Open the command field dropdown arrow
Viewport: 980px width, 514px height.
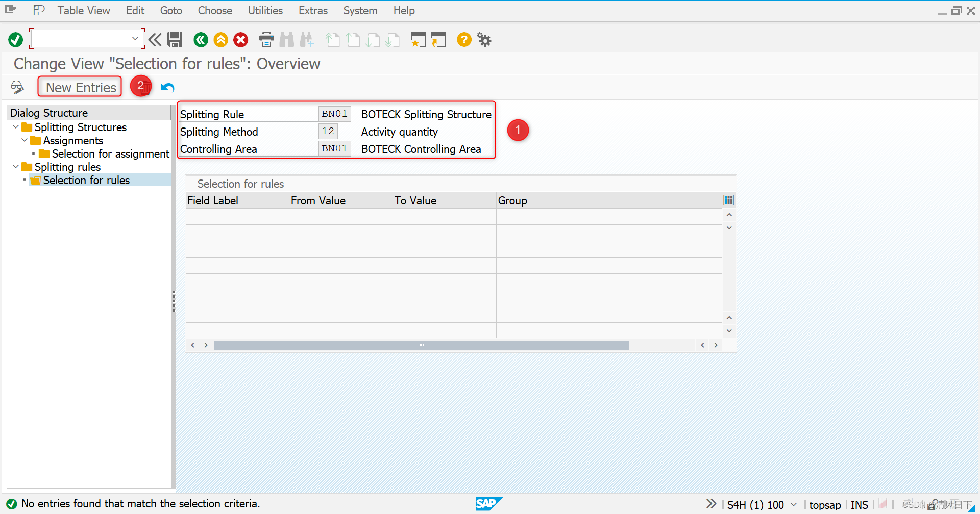click(x=135, y=38)
